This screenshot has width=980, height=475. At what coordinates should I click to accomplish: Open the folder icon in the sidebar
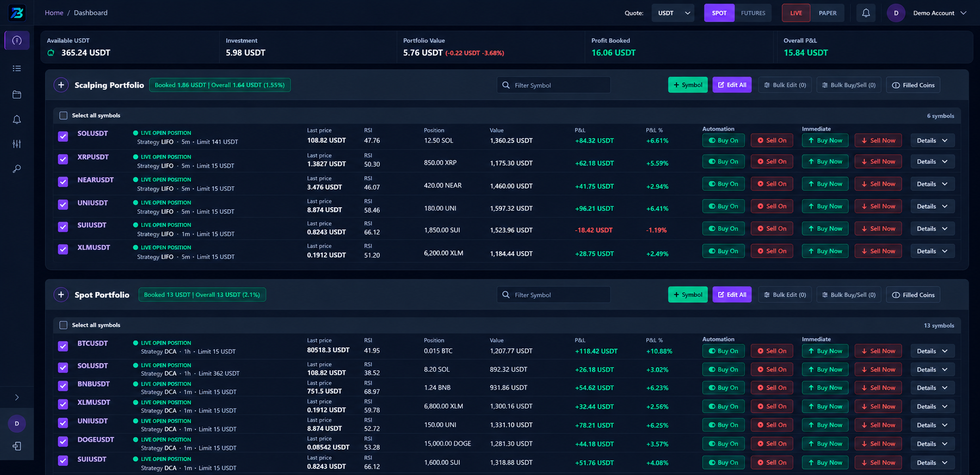[x=17, y=95]
